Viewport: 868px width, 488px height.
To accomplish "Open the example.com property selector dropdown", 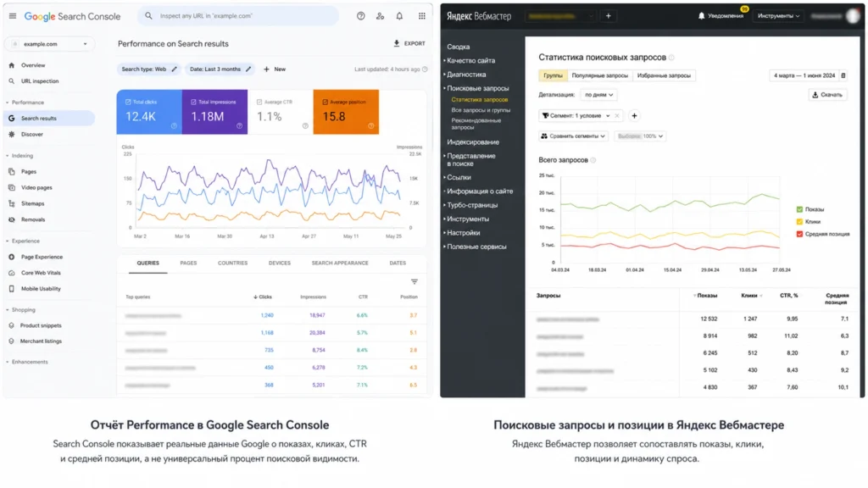I will click(x=49, y=44).
